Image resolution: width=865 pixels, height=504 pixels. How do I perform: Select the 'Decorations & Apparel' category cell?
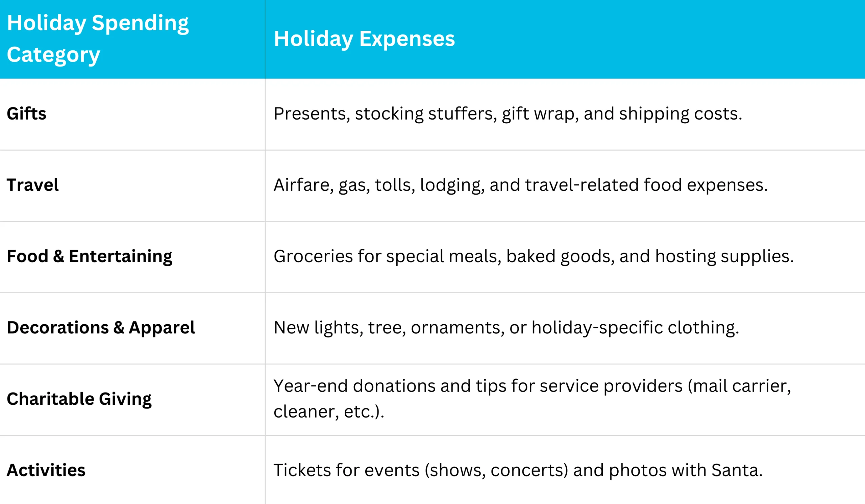(x=101, y=328)
